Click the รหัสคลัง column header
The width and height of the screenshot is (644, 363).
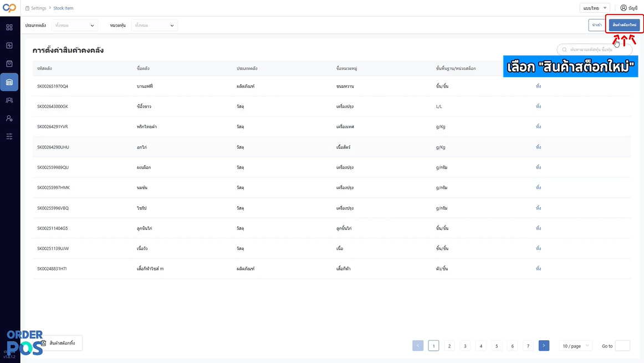[44, 69]
